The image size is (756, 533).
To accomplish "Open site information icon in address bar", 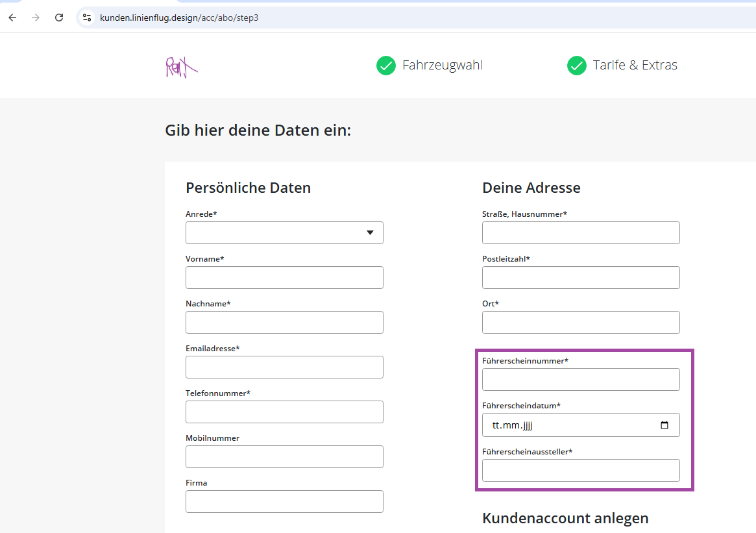I will (87, 18).
